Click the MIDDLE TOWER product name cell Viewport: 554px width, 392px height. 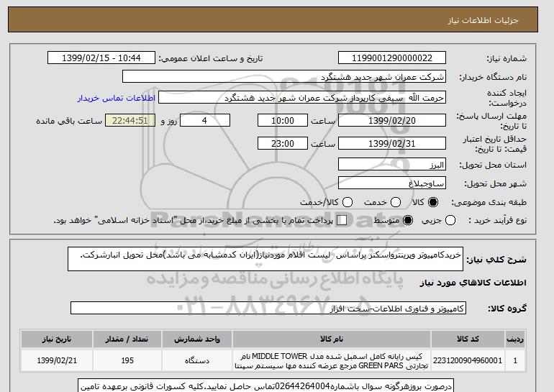pyautogui.click(x=332, y=360)
